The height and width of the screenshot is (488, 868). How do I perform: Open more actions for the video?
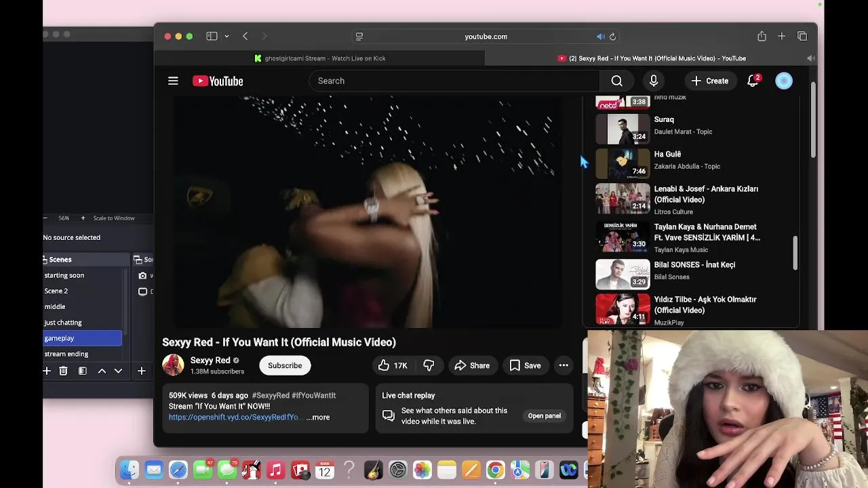[x=564, y=365]
